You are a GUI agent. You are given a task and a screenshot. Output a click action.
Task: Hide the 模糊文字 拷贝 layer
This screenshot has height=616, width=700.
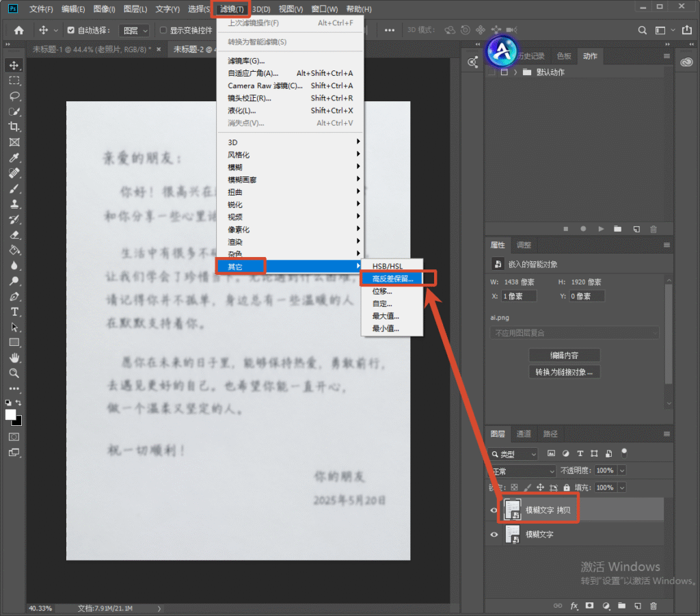click(x=494, y=510)
